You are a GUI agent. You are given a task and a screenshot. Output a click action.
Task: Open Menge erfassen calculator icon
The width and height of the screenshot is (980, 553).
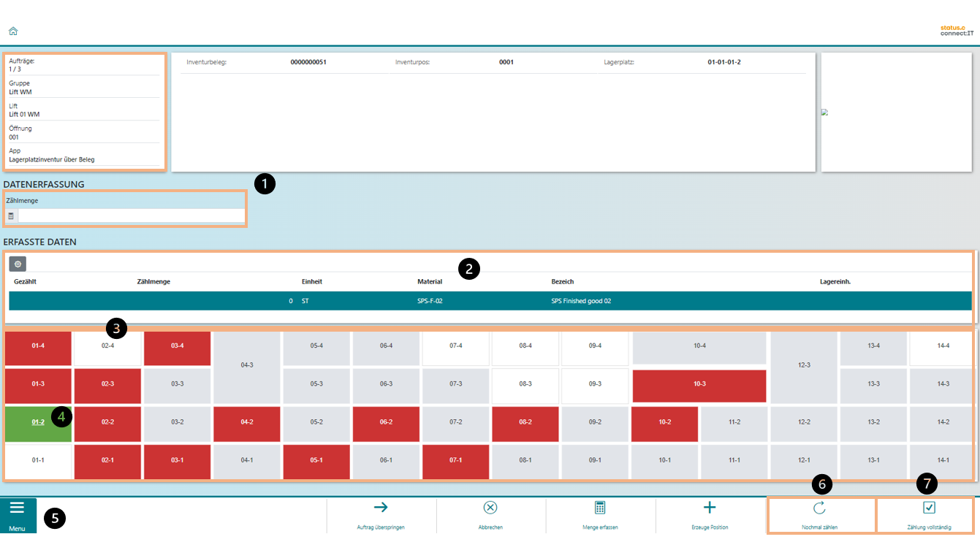coord(600,508)
